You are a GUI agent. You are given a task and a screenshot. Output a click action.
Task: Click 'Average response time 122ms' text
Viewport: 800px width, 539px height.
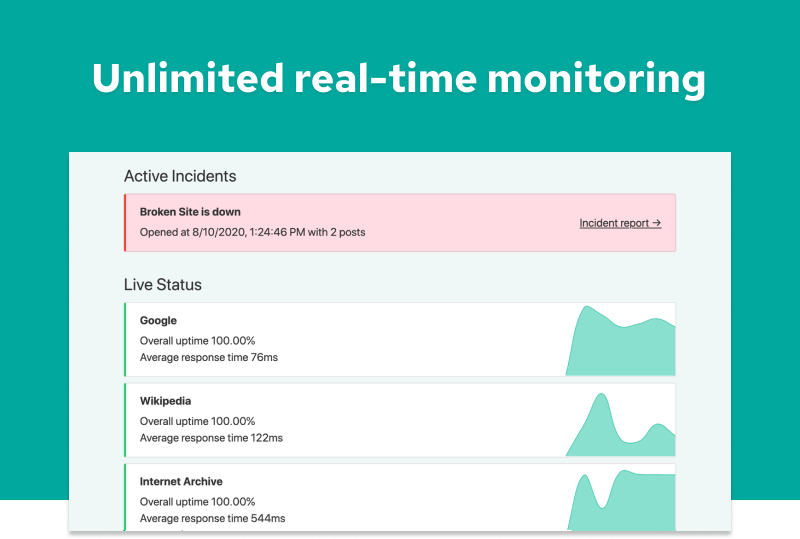(x=211, y=438)
